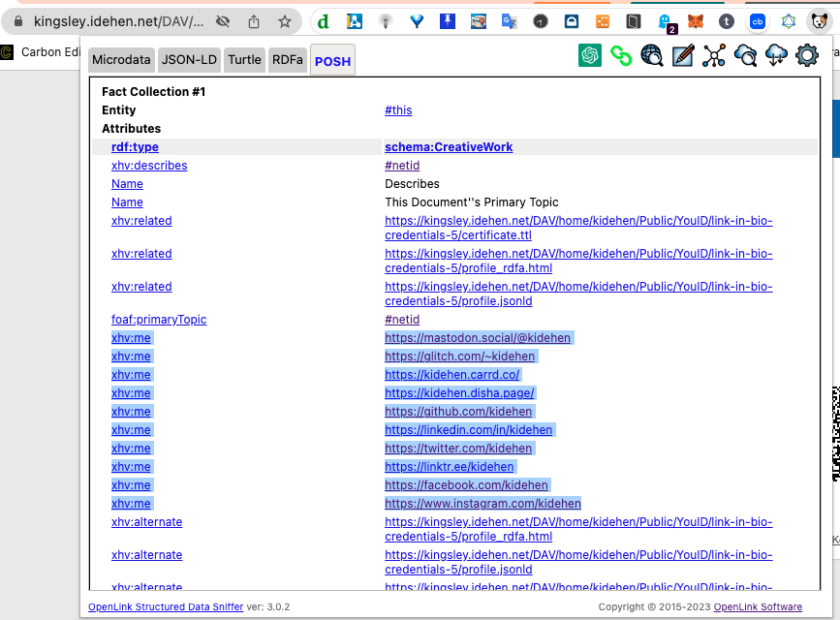Switch to the RDFa tab
Image resolution: width=840 pixels, height=620 pixels.
click(x=288, y=59)
